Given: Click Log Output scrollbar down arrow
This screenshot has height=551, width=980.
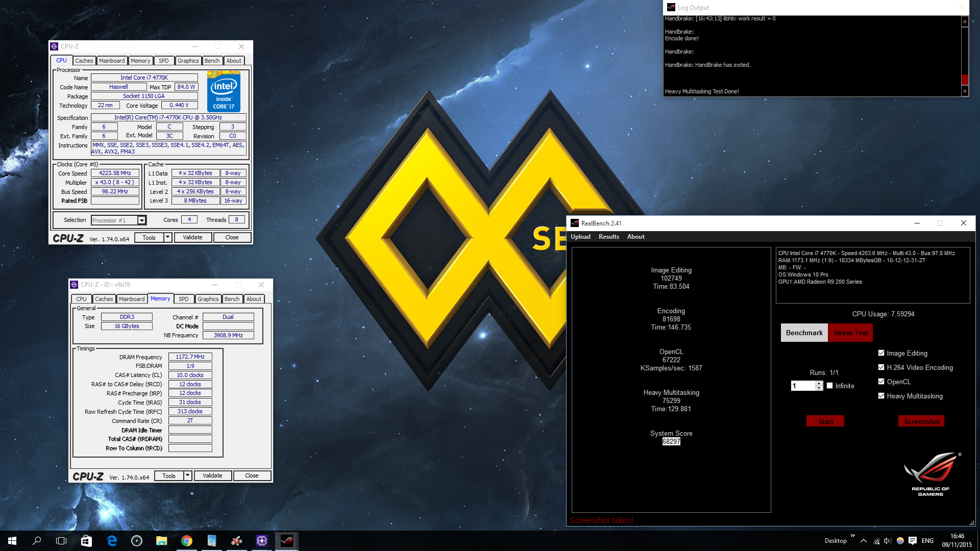Looking at the screenshot, I should click(965, 91).
